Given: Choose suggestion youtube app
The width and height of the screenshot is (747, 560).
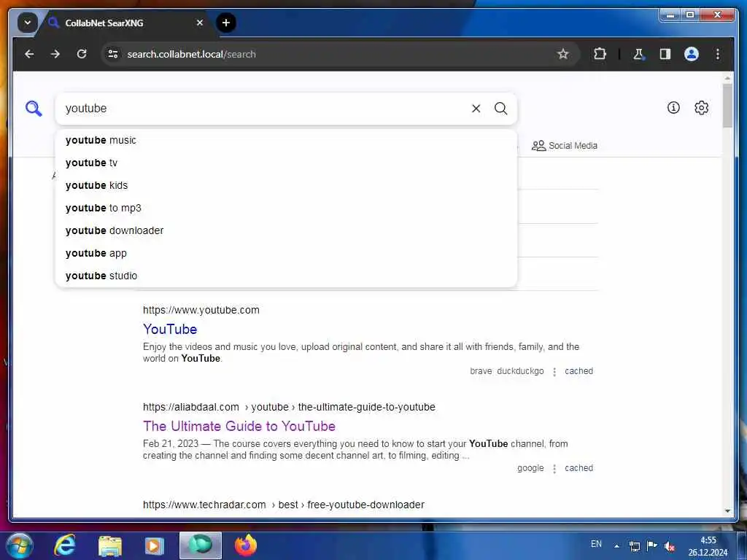Looking at the screenshot, I should pyautogui.click(x=286, y=253).
